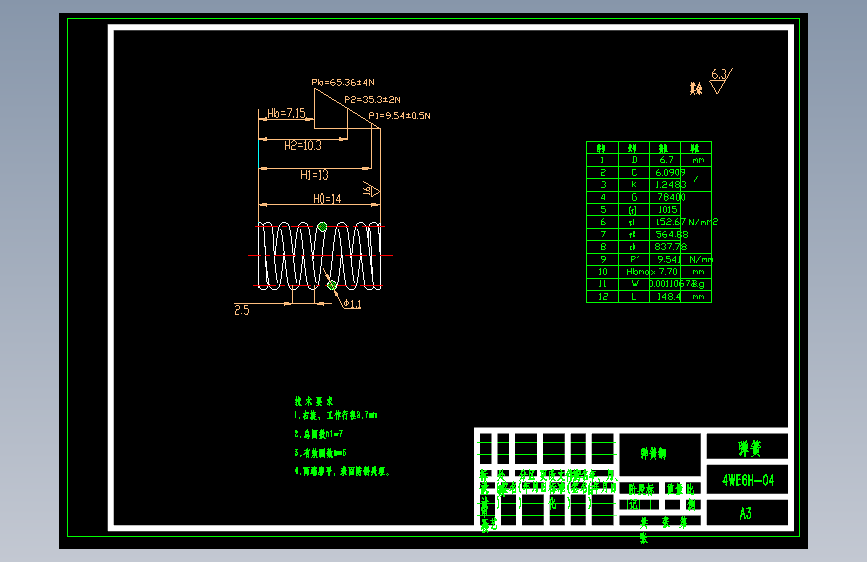The image size is (867, 562).
Task: Click value '148.4' in row L
Action: 668,296
